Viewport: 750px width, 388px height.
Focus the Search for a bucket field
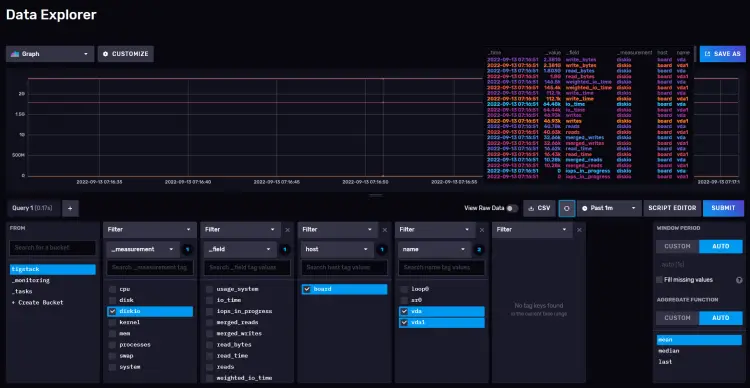pyautogui.click(x=53, y=247)
